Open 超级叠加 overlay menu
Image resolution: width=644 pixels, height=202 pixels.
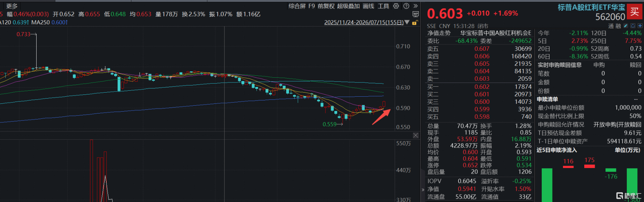[348, 6]
